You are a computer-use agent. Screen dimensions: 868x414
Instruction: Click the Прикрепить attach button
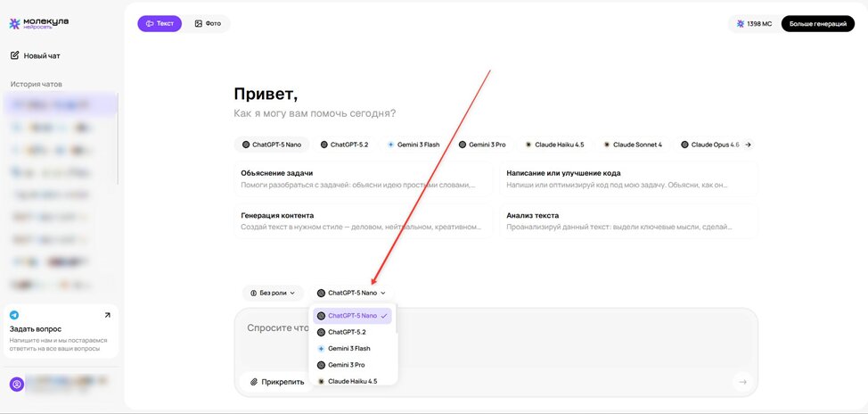(276, 382)
